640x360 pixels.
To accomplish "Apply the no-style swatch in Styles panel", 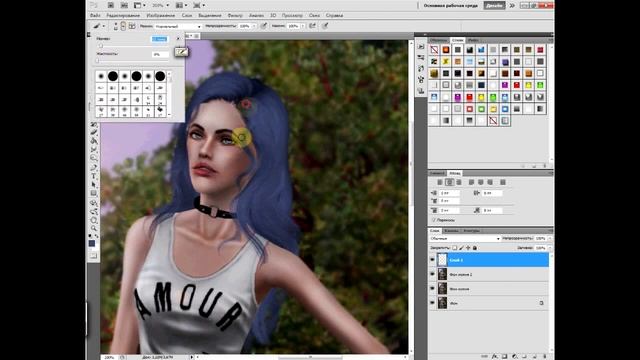I will pos(434,50).
